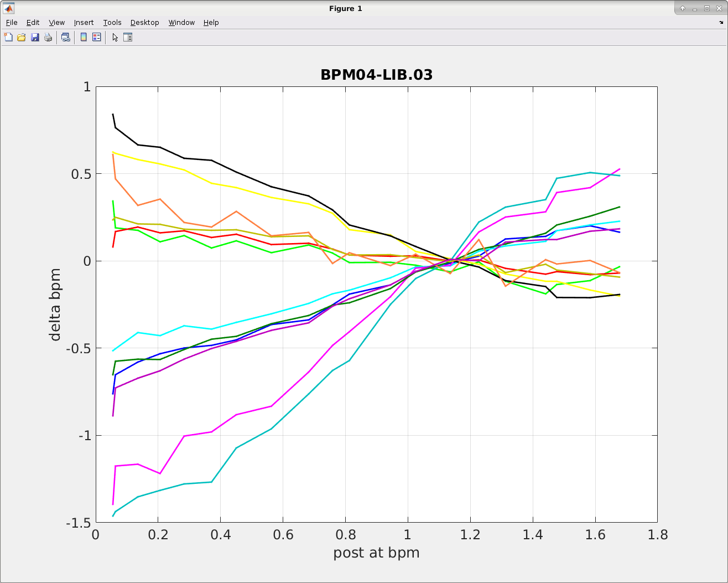Click the Link Plot toolbar icon
The width and height of the screenshot is (728, 583).
click(x=65, y=38)
